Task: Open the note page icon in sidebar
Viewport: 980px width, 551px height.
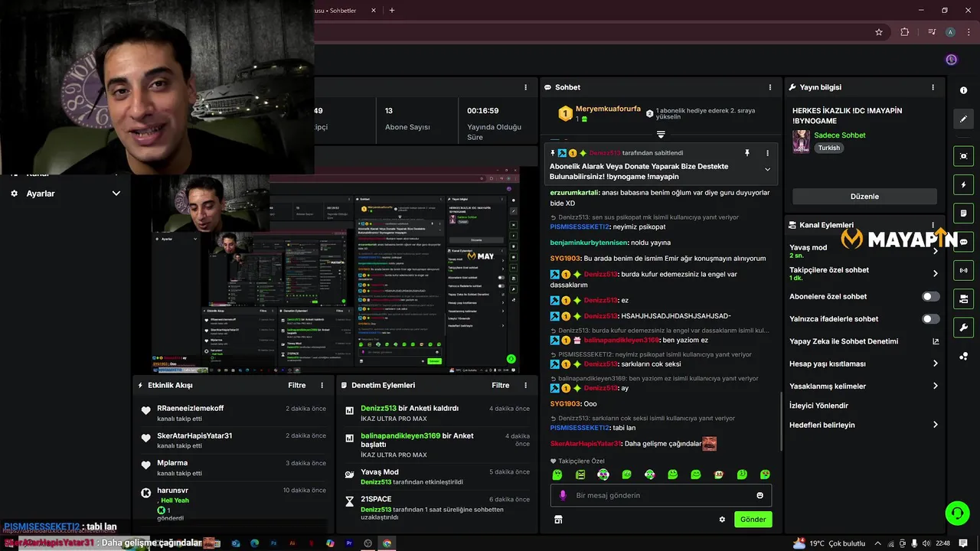Action: [963, 213]
